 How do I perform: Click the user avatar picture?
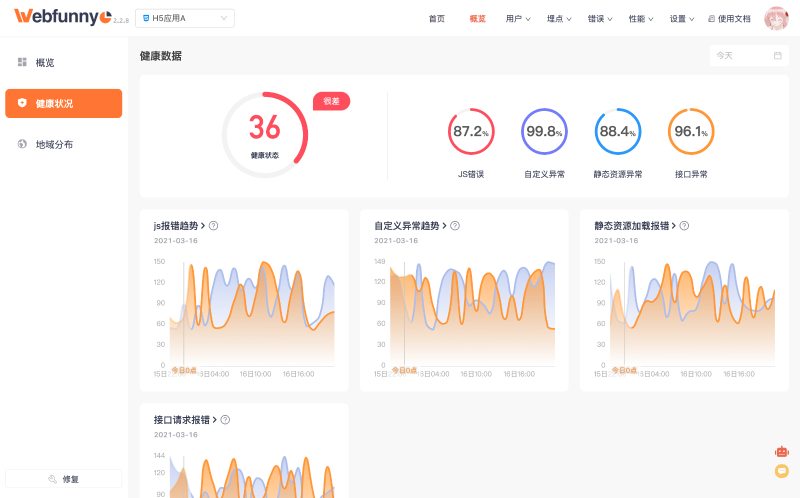pyautogui.click(x=776, y=18)
